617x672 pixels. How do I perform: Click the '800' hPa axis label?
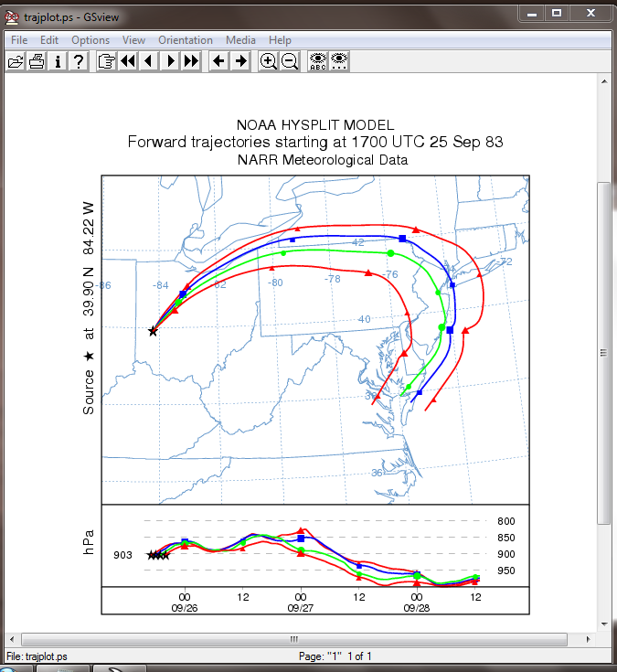[x=506, y=521]
